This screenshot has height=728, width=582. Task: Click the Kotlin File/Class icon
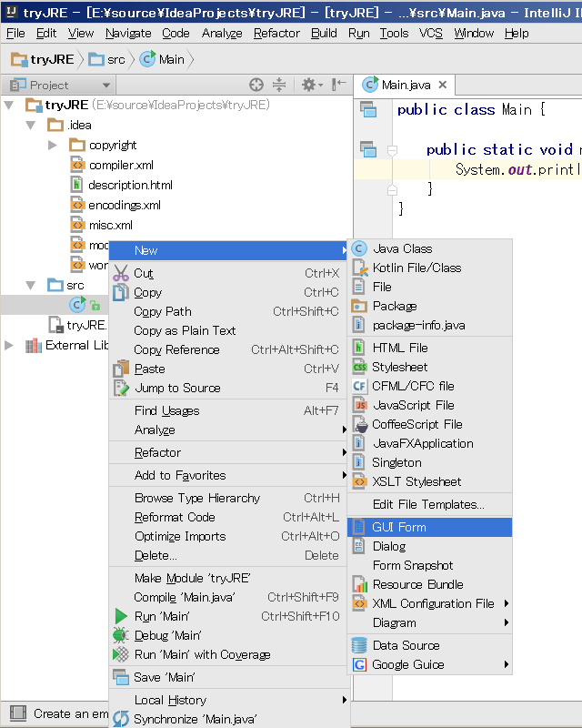(360, 268)
